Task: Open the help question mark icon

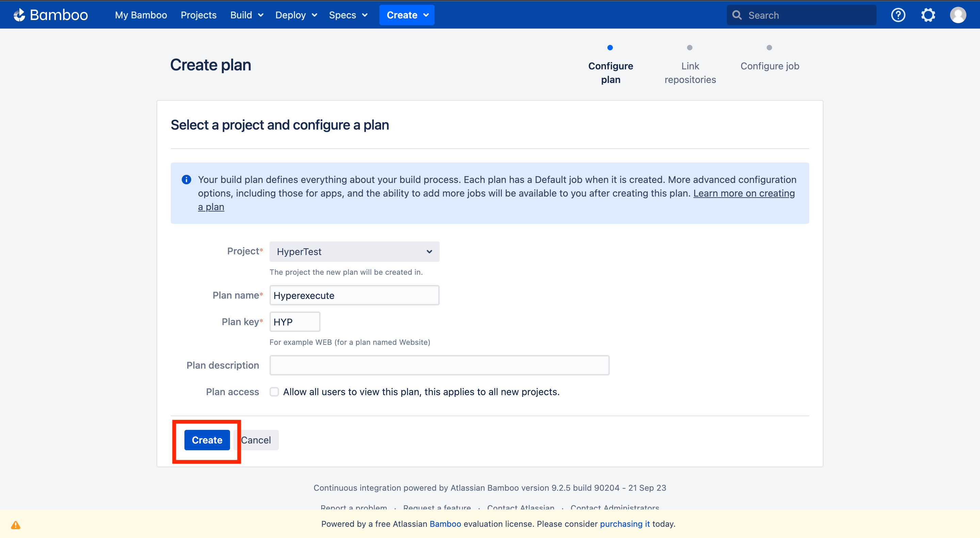Action: pyautogui.click(x=898, y=15)
